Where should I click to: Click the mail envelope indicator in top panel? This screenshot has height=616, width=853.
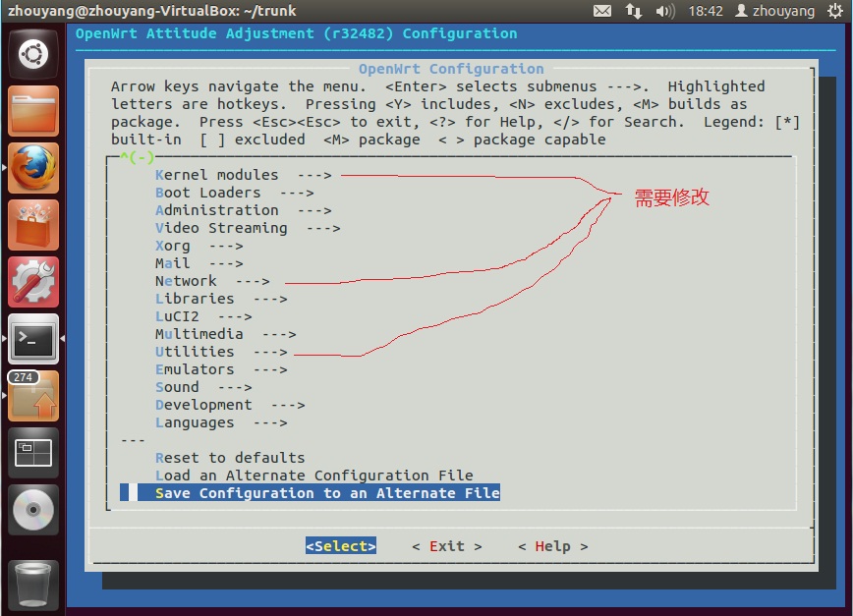[x=601, y=11]
